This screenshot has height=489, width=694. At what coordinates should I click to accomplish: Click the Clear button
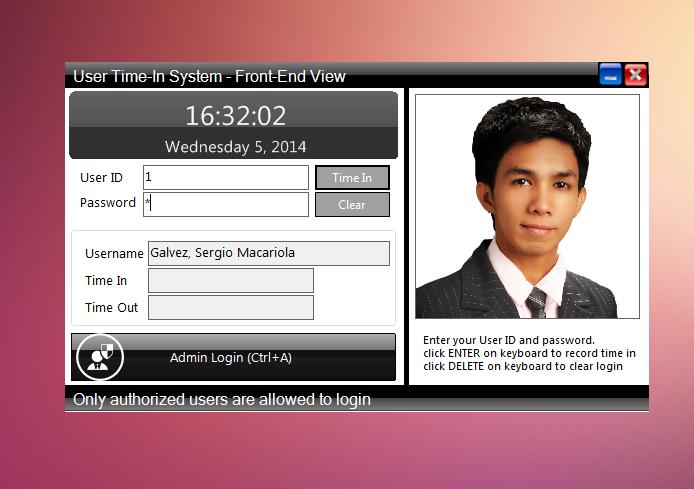tap(352, 204)
